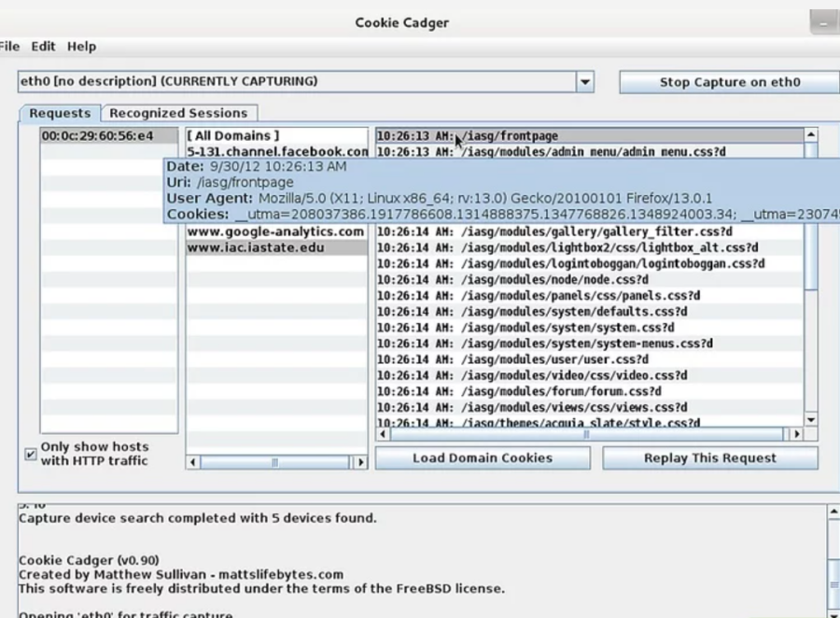Minimize the Cookie Cadger window

pos(824,23)
